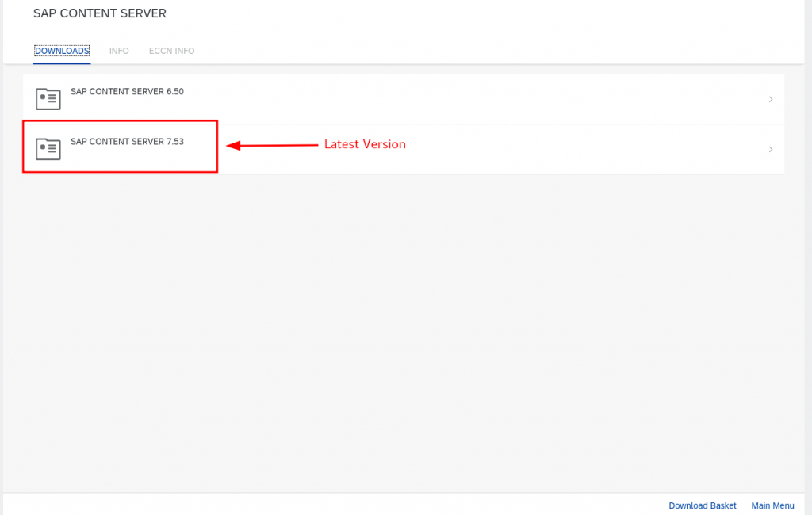Select the SAP CONTENT SERVER 7.53 label
812x515 pixels.
127,142
